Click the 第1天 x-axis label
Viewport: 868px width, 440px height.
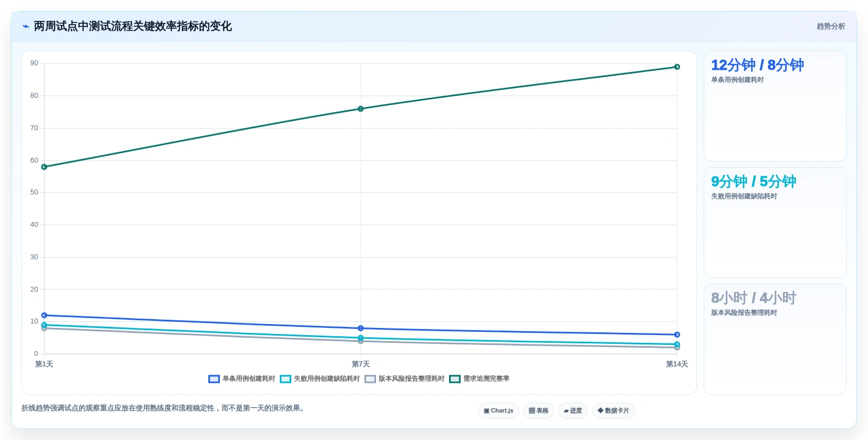point(44,364)
